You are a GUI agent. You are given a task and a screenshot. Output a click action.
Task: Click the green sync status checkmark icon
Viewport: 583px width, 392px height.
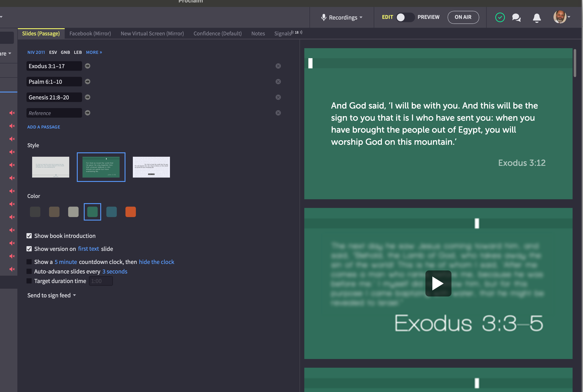pyautogui.click(x=500, y=18)
